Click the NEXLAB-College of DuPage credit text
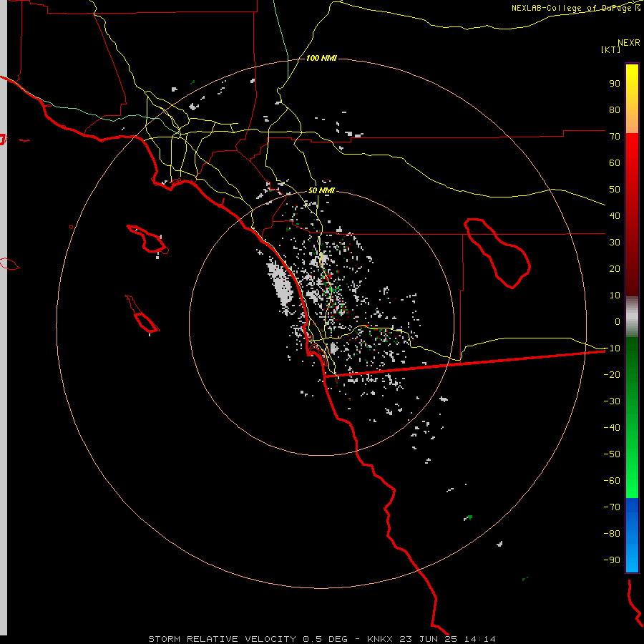This screenshot has width=644, height=644. pos(575,8)
